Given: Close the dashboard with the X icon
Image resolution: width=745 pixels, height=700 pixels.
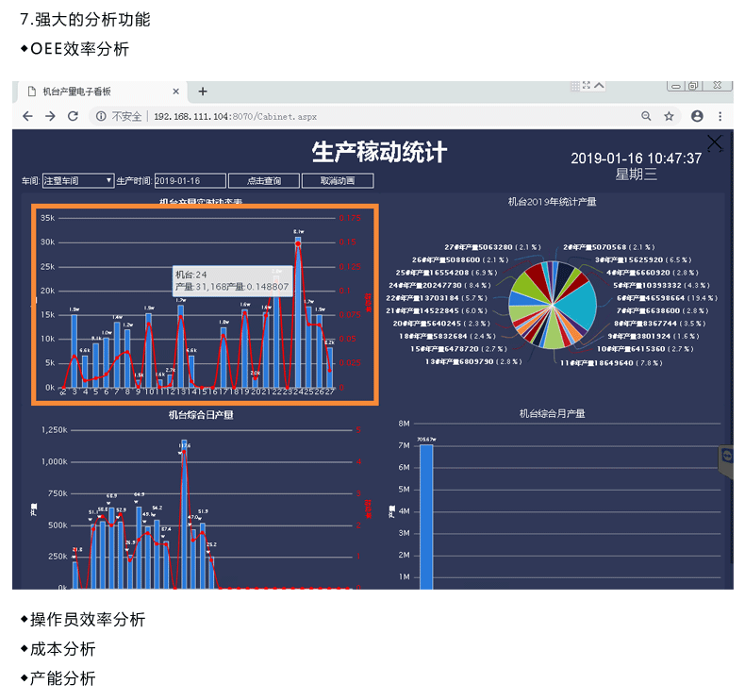Looking at the screenshot, I should (x=715, y=142).
